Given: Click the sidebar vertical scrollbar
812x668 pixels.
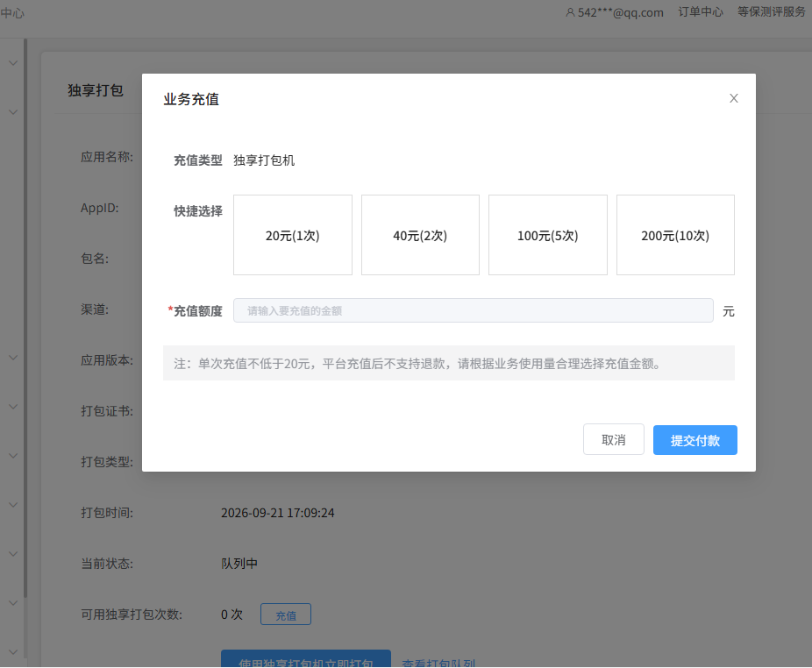Looking at the screenshot, I should [x=25, y=318].
